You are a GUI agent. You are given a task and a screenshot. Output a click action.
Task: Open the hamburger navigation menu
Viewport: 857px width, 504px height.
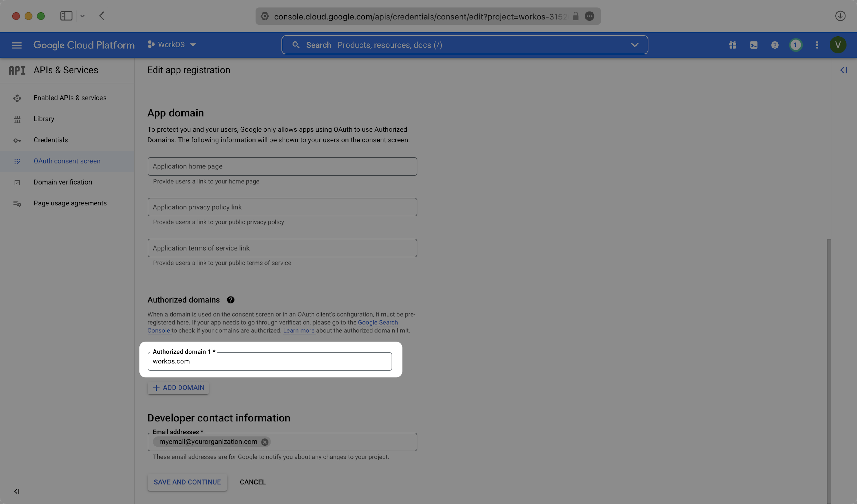pyautogui.click(x=17, y=45)
